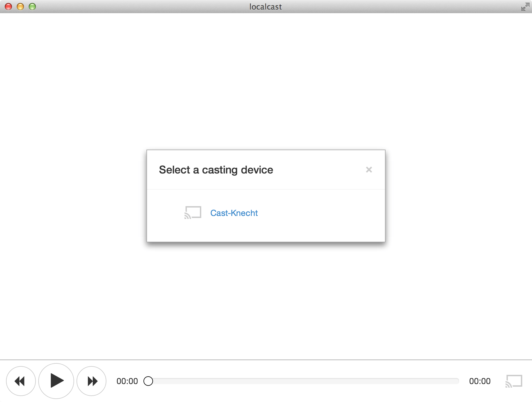This screenshot has width=532, height=402.
Task: Click the elapsed time 00:00 label
Action: 127,381
